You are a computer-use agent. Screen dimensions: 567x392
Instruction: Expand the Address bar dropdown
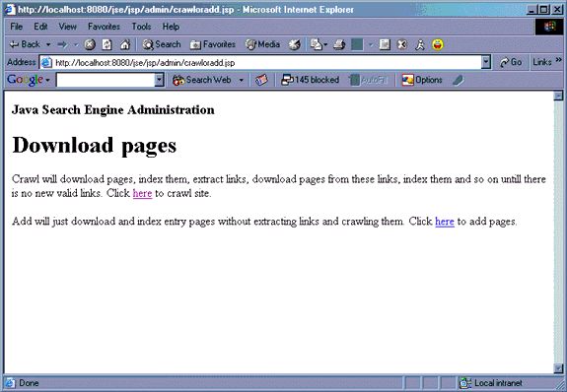[486, 62]
